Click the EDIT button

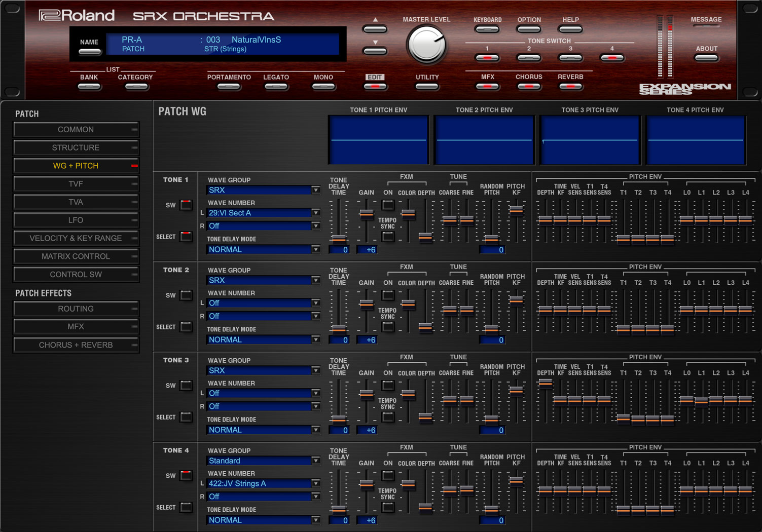[x=375, y=87]
